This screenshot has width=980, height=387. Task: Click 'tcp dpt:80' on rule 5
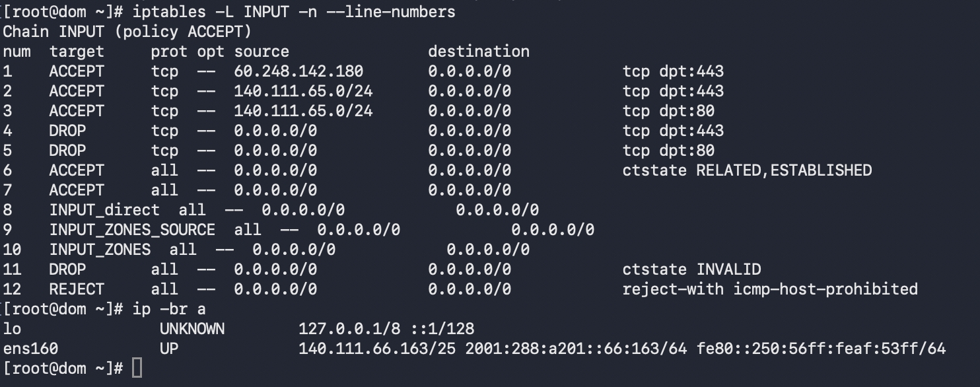pyautogui.click(x=668, y=151)
